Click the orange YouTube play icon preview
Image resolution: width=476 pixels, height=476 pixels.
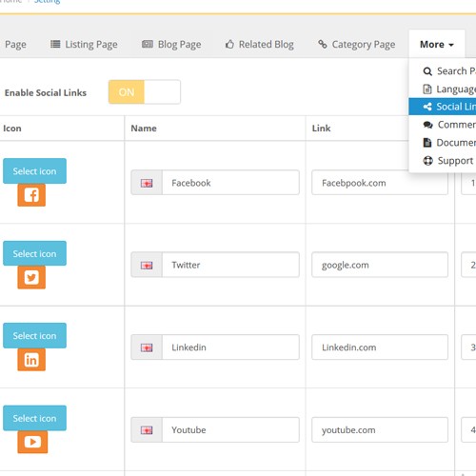click(32, 442)
